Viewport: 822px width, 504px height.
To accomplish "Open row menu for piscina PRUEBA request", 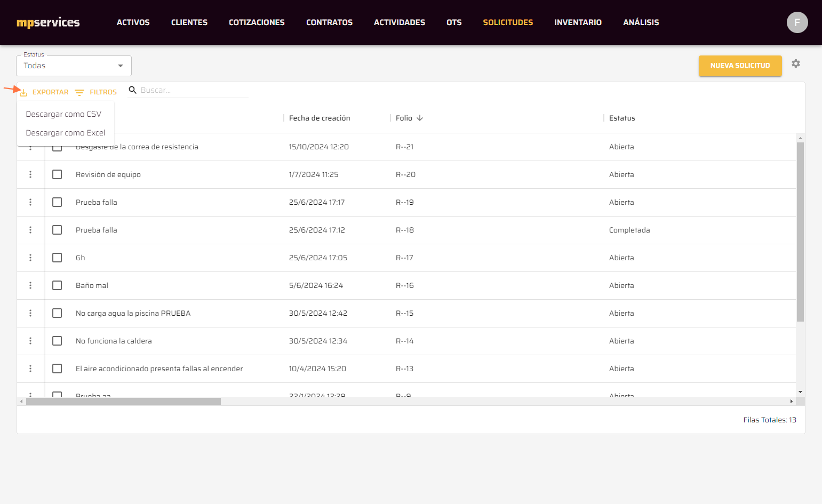I will pos(30,313).
